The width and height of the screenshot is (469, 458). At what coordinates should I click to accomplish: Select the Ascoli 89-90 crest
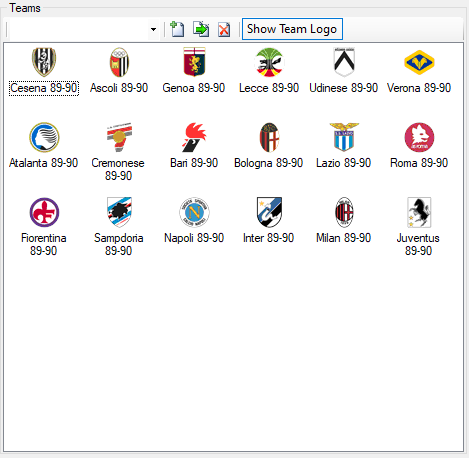(119, 62)
